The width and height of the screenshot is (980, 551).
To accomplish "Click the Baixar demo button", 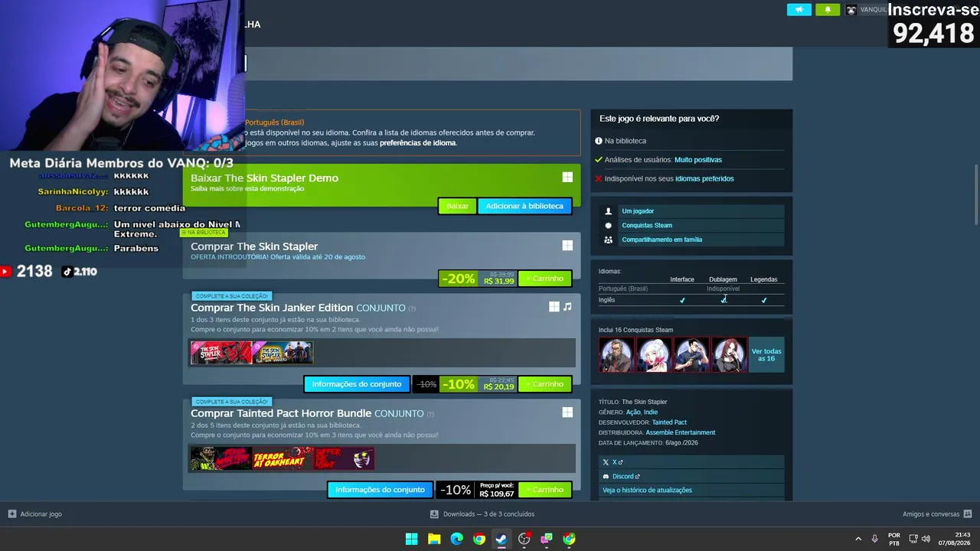I will [457, 206].
